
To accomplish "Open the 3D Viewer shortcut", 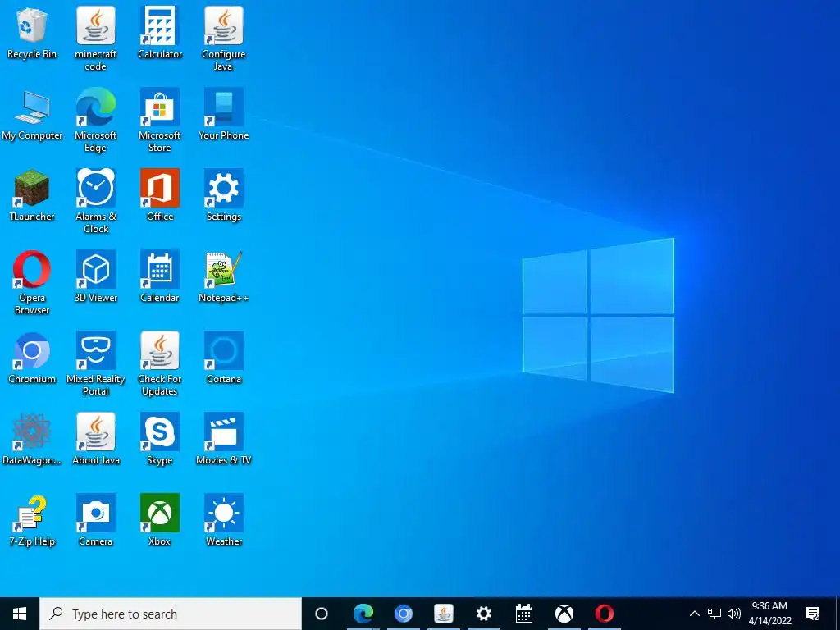I will click(95, 277).
